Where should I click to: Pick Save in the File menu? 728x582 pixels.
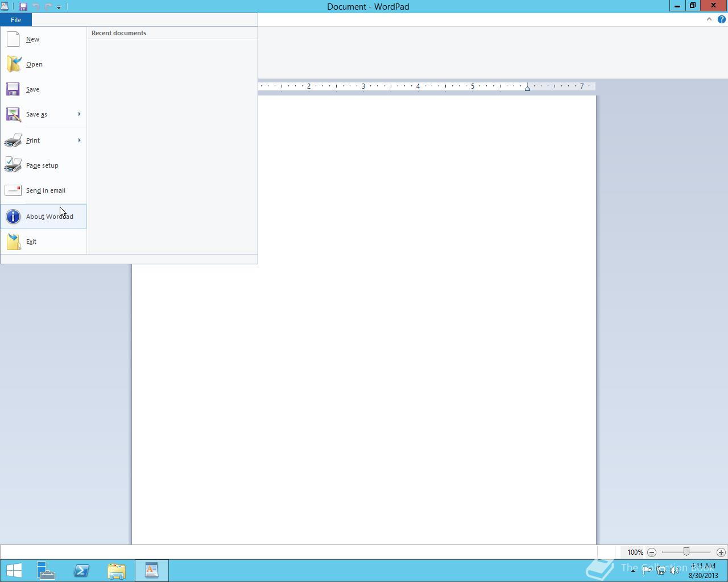click(x=43, y=89)
